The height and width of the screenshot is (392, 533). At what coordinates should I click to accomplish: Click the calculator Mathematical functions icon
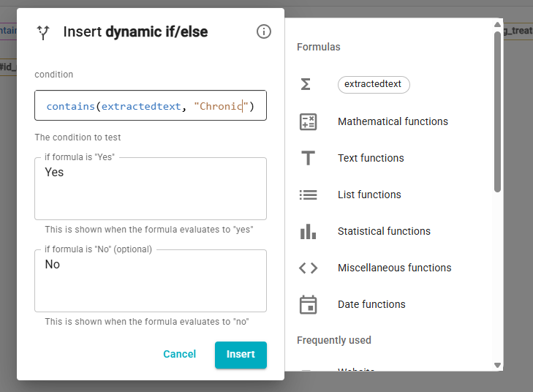tap(308, 121)
